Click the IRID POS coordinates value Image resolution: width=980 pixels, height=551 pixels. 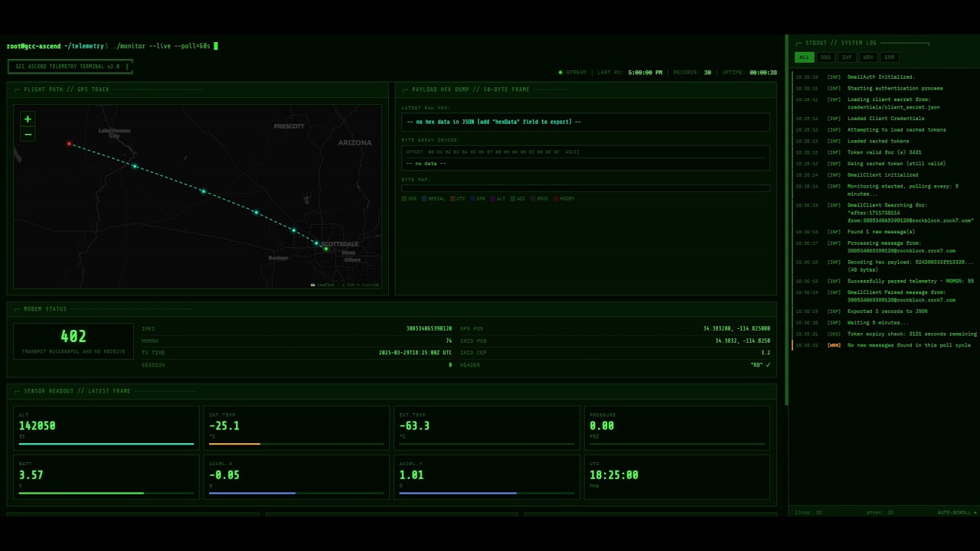(743, 341)
